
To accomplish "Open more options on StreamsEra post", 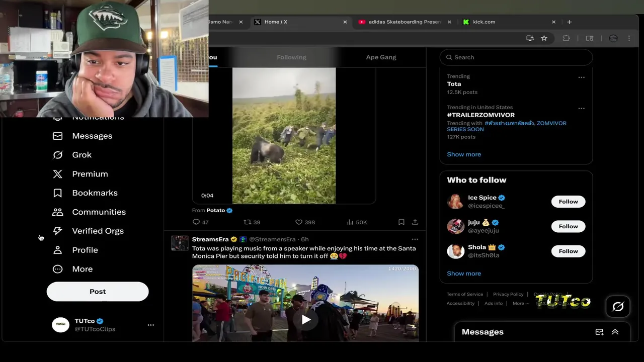I will (415, 239).
